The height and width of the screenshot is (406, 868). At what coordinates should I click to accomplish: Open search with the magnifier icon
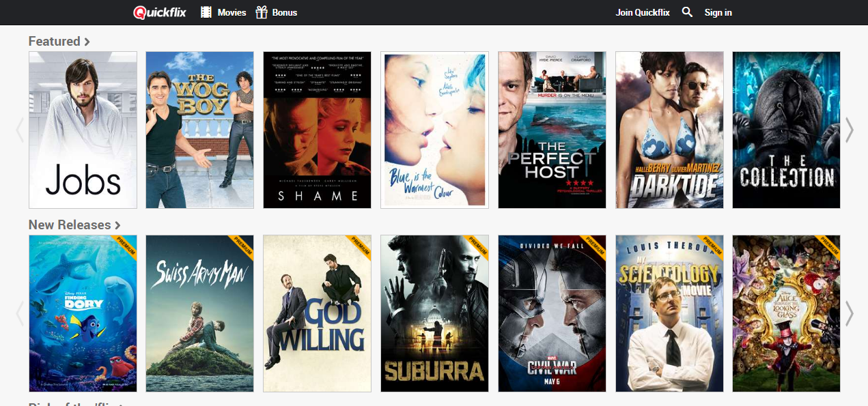tap(687, 12)
